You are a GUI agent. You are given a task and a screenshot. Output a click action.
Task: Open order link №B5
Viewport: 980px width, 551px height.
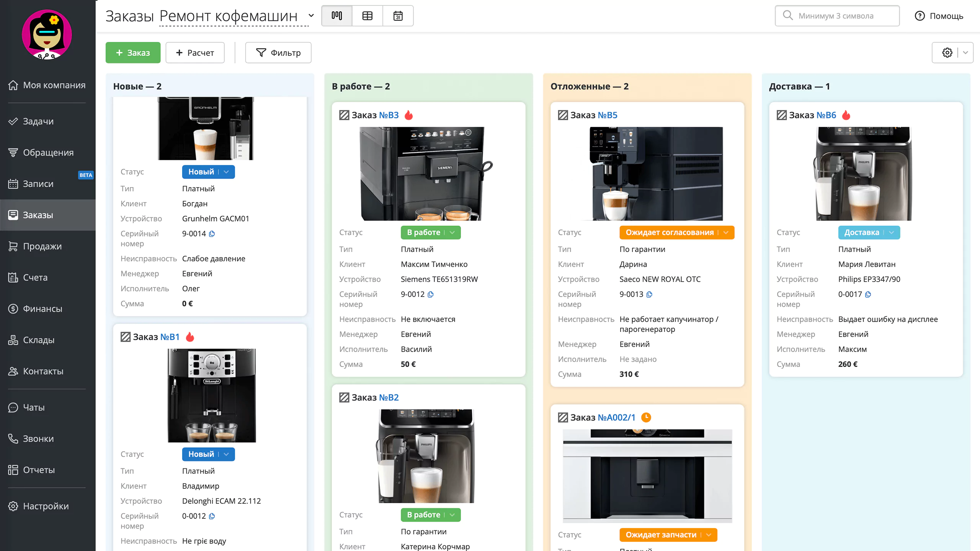[x=608, y=115]
